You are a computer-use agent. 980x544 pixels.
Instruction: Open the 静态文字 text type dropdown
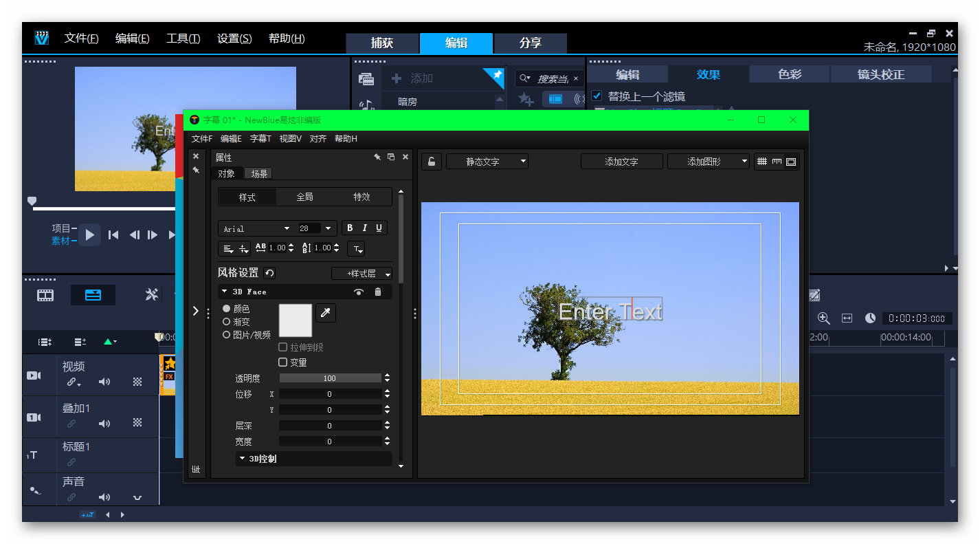pyautogui.click(x=487, y=162)
